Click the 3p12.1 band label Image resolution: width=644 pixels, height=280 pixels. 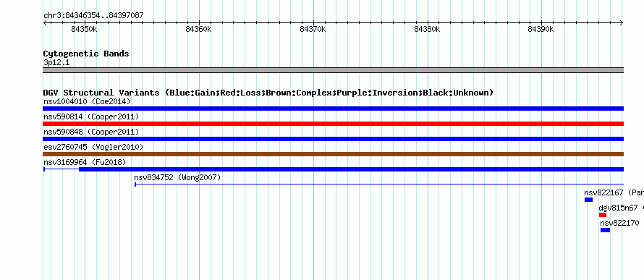pyautogui.click(x=56, y=62)
